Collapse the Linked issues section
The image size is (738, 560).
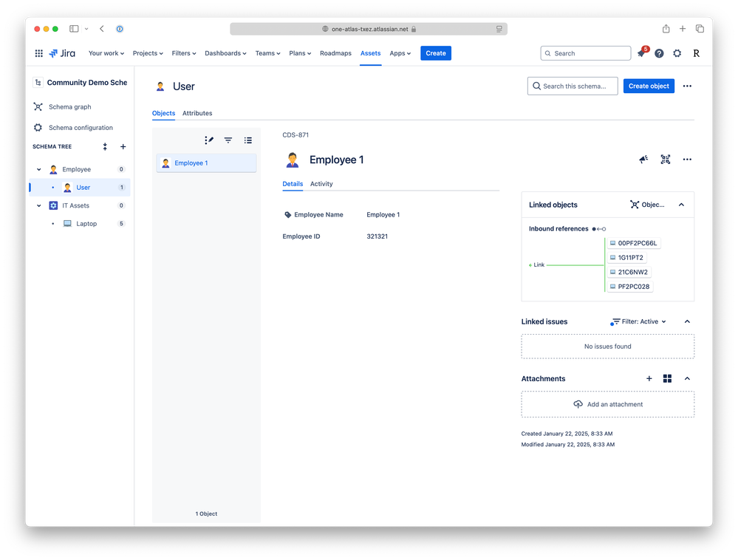click(x=687, y=322)
